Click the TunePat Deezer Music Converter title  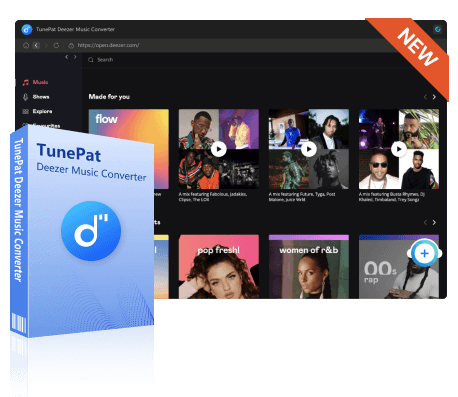(x=75, y=29)
